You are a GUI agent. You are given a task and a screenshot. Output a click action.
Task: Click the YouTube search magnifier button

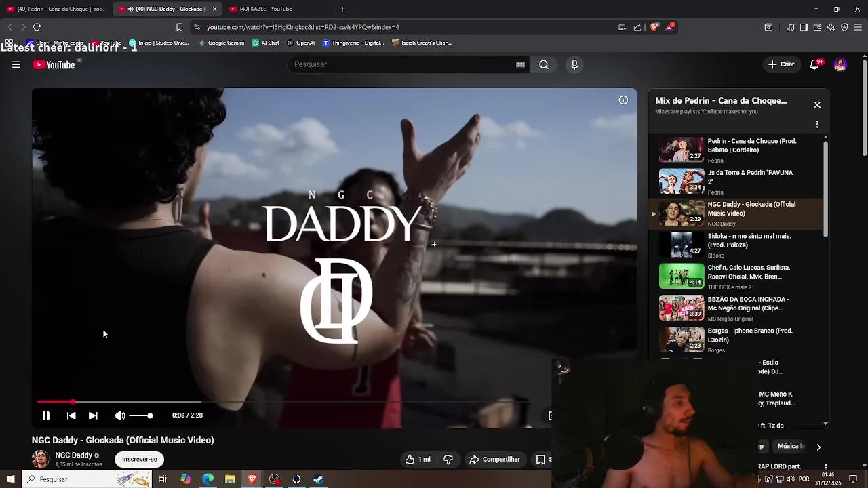(544, 64)
